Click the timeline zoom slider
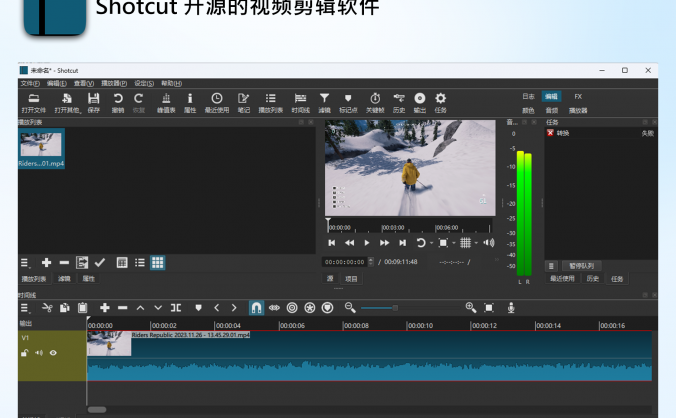The height and width of the screenshot is (418, 676). 411,308
